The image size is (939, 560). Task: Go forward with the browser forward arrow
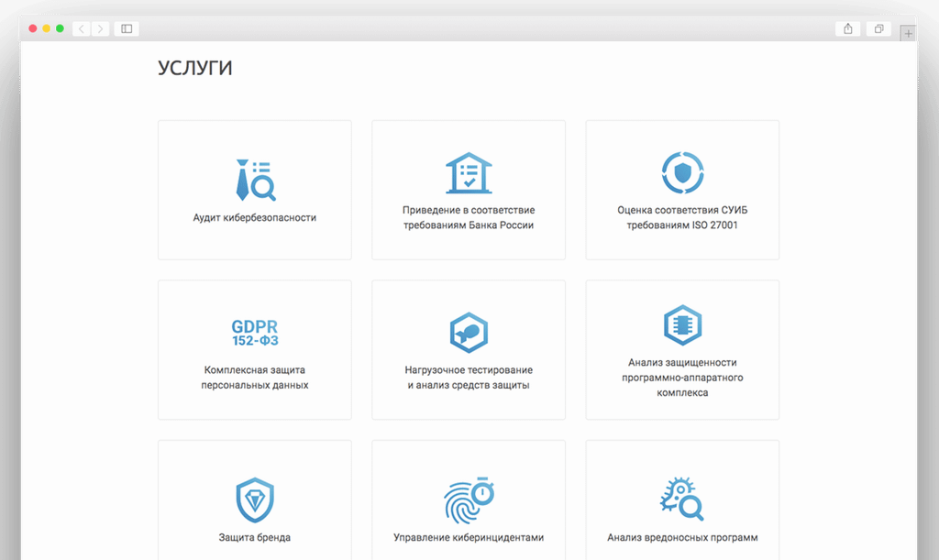tap(101, 28)
